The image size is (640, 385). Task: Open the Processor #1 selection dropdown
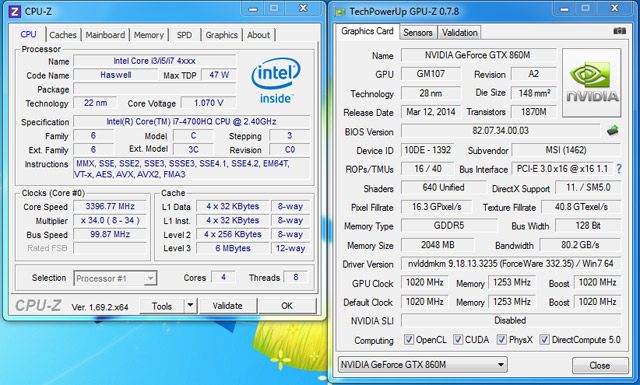coord(115,278)
